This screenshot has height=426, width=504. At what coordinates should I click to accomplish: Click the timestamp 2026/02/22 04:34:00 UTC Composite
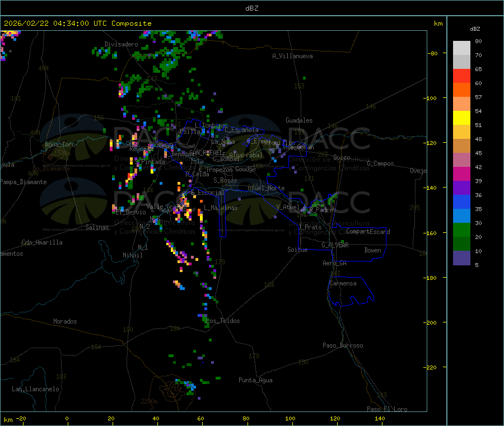78,24
